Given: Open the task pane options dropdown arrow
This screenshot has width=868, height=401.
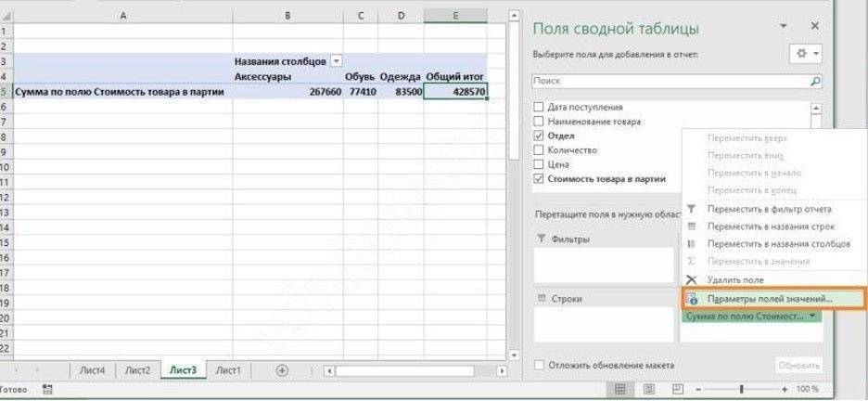Looking at the screenshot, I should 784,26.
